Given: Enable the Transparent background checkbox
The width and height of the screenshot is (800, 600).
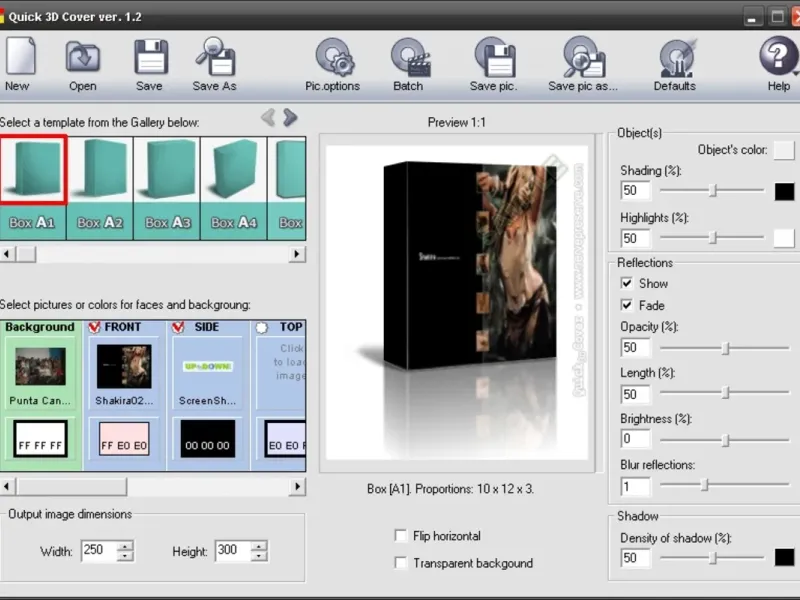Looking at the screenshot, I should 401,563.
